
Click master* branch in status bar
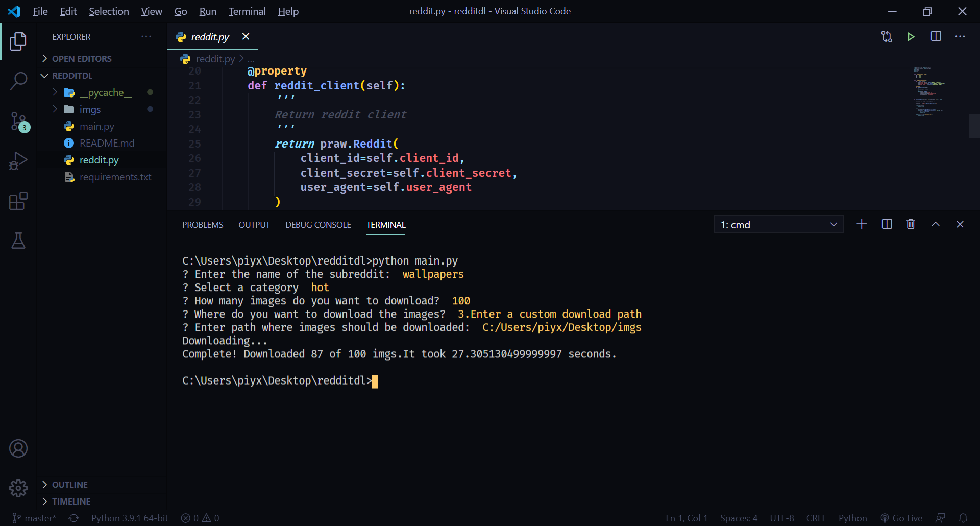34,518
